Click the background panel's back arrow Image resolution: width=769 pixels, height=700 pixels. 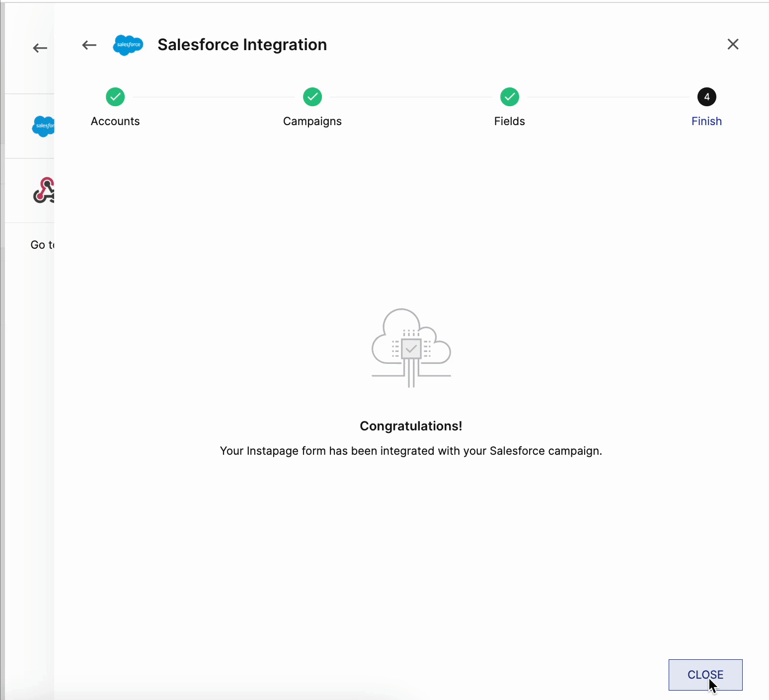pyautogui.click(x=40, y=48)
